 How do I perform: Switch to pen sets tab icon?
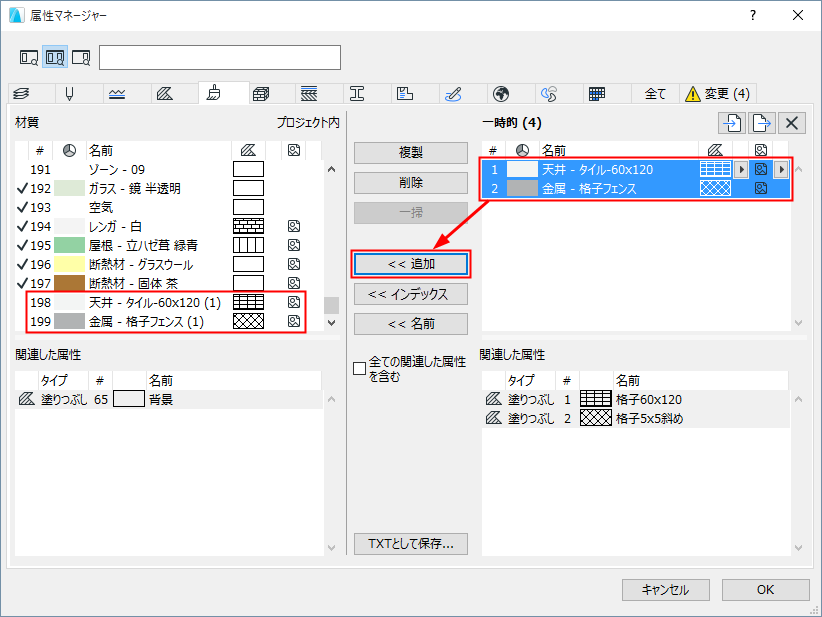pyautogui.click(x=69, y=94)
